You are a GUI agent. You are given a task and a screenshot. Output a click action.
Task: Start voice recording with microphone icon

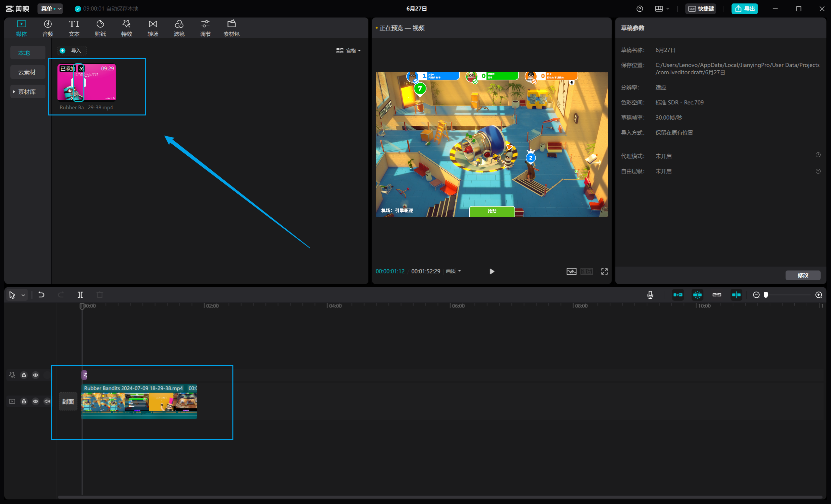[x=650, y=295]
